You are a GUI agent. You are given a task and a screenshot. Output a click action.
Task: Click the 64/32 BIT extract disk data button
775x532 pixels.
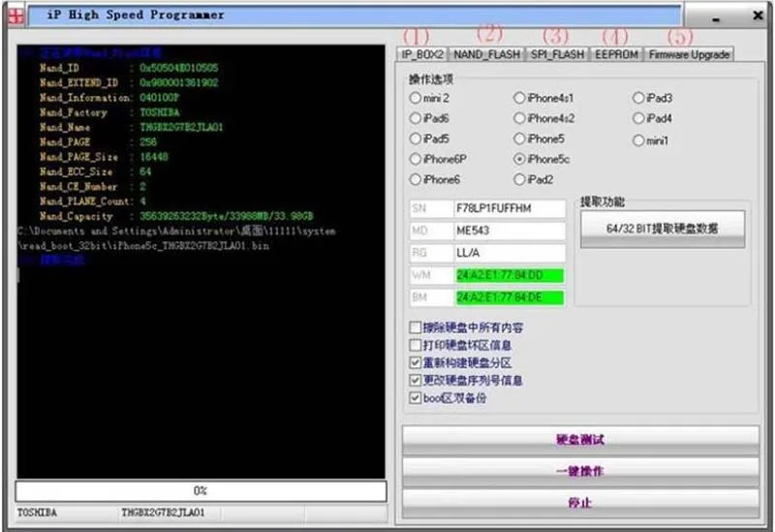[x=663, y=229]
